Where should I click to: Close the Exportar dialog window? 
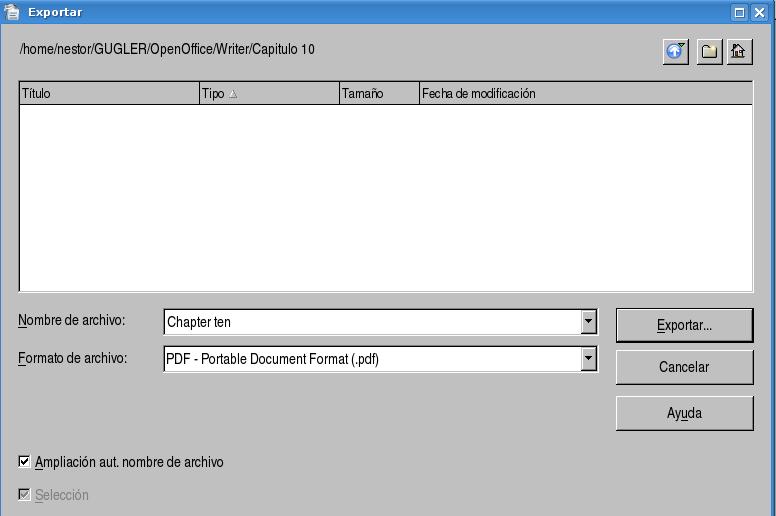point(760,12)
